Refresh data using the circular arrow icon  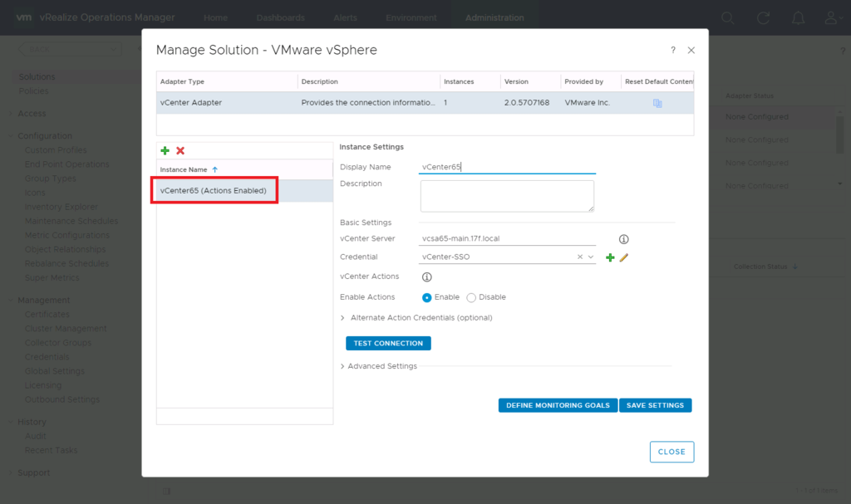click(763, 17)
